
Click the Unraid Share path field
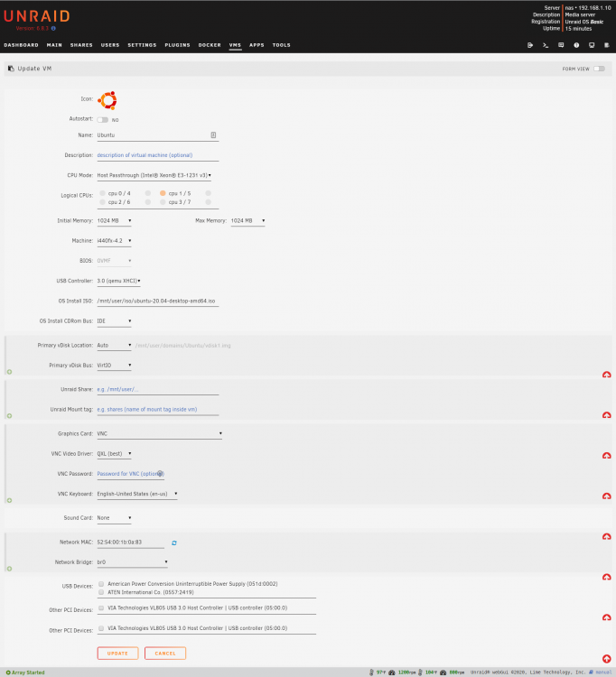coord(158,389)
